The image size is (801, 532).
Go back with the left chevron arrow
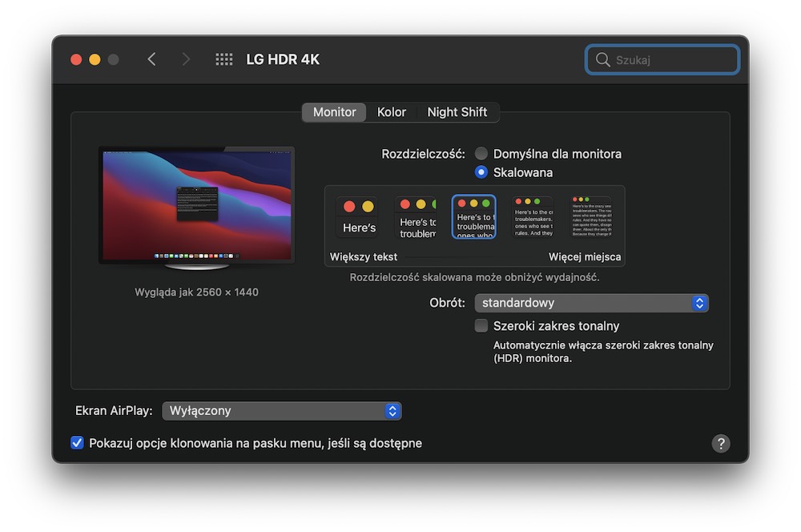tap(151, 59)
